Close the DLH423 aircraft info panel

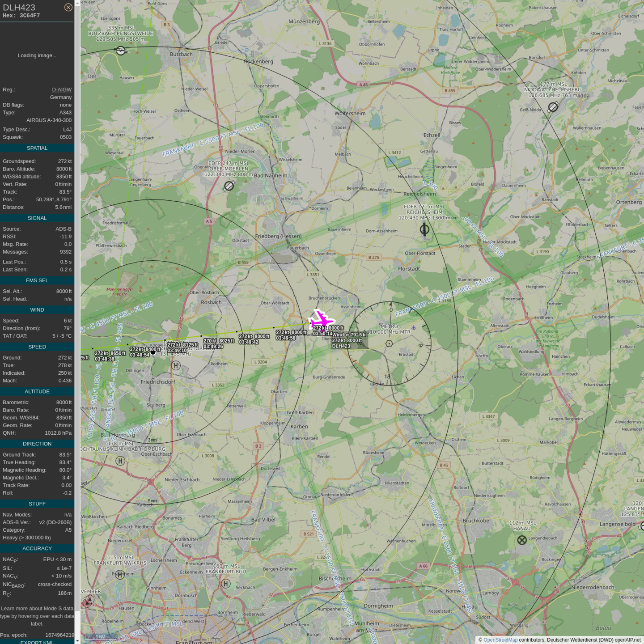[x=68, y=7]
